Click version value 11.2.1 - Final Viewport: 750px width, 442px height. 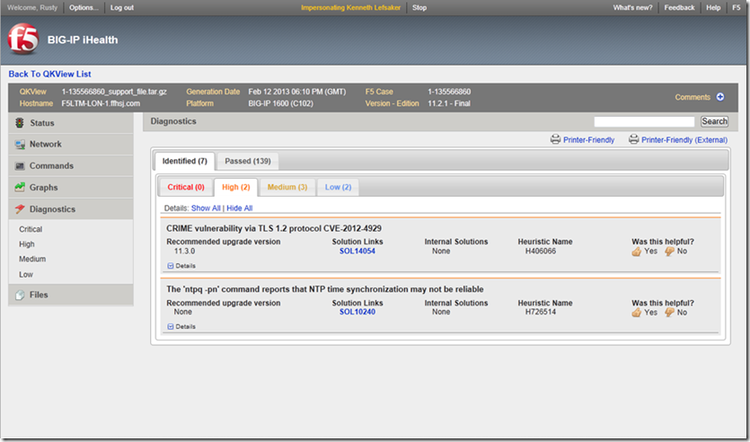pyautogui.click(x=449, y=103)
